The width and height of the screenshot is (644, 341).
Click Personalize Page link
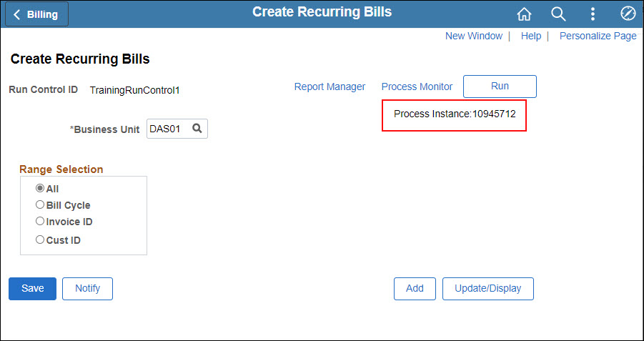point(598,36)
